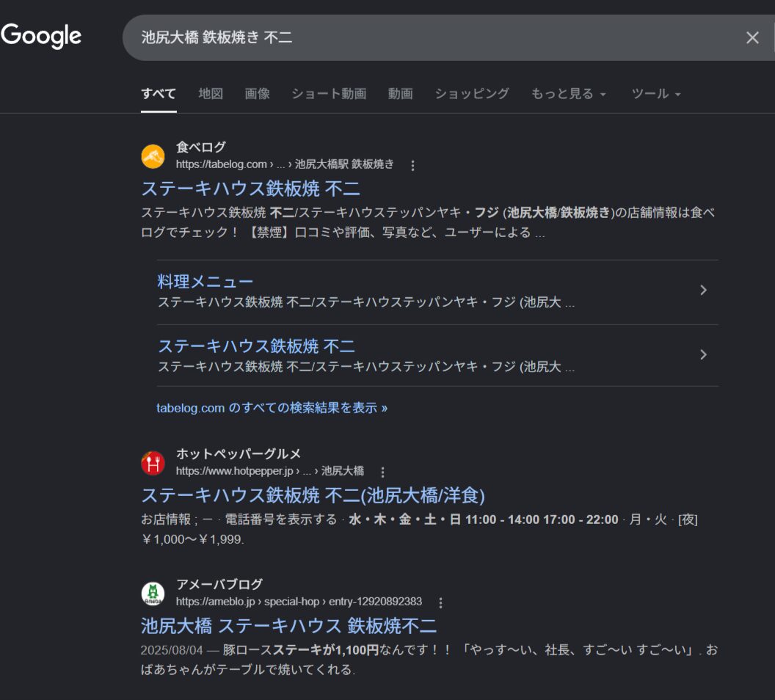Open the 料理メニュー sitelink

(205, 282)
